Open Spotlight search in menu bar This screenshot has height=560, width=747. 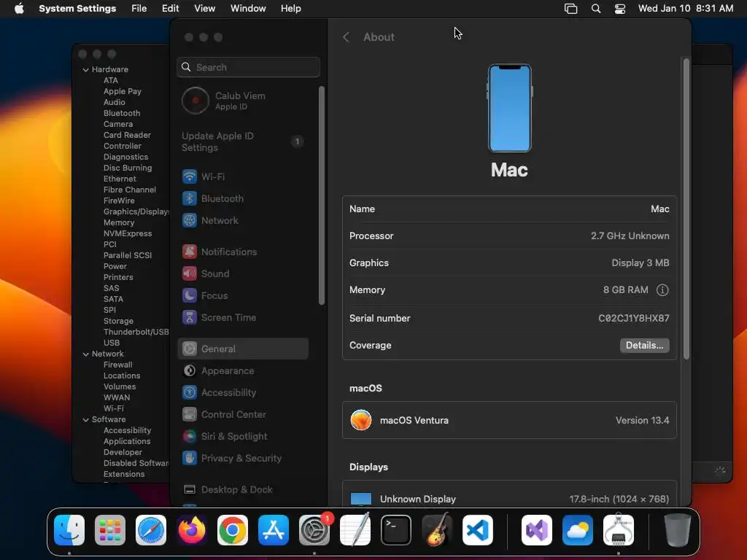click(x=595, y=9)
